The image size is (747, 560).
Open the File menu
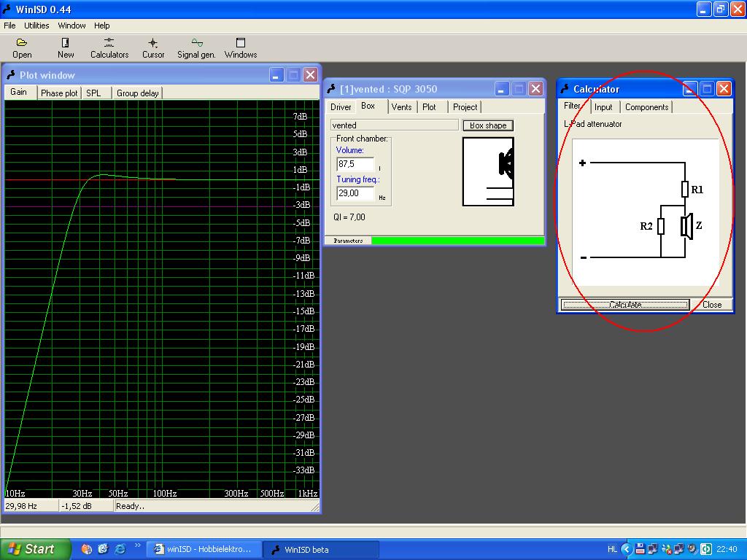point(9,26)
